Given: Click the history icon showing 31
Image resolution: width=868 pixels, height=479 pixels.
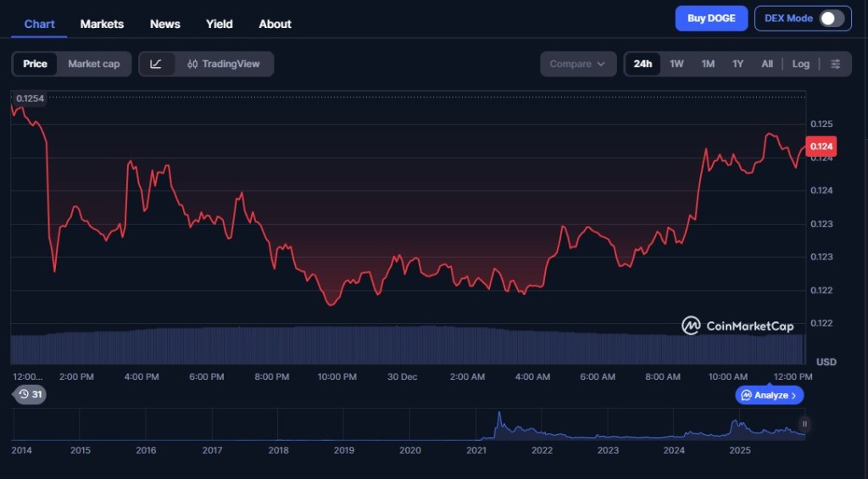Looking at the screenshot, I should [x=31, y=394].
